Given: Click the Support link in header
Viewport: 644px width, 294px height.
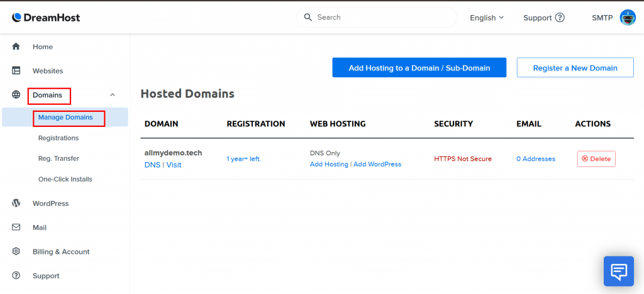Looking at the screenshot, I should (537, 18).
